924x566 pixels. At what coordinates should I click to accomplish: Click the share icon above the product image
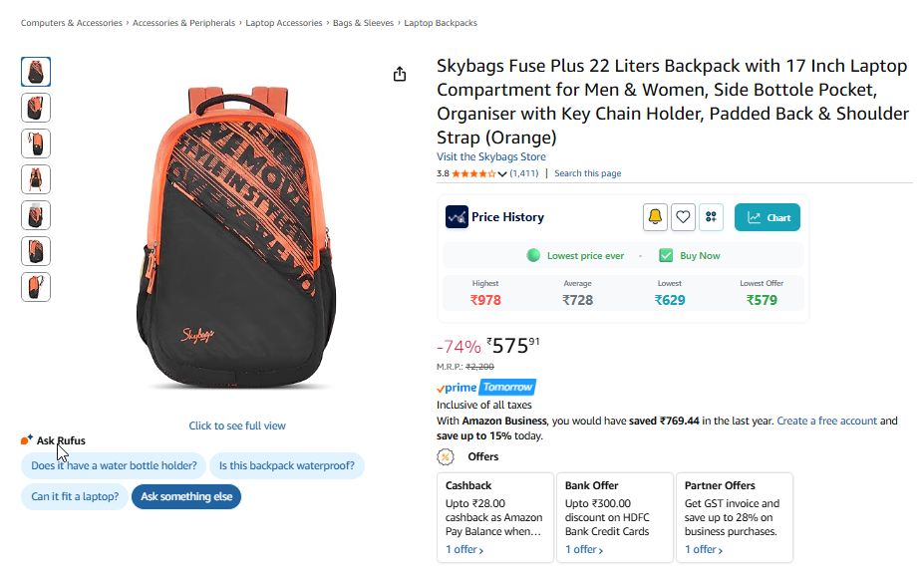click(x=400, y=74)
